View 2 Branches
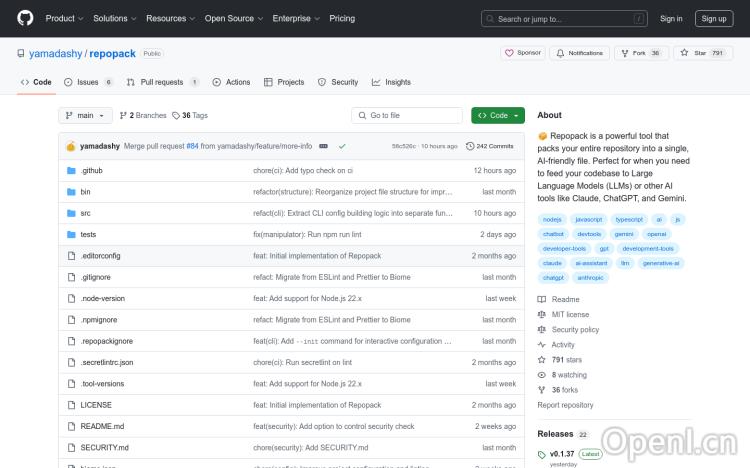This screenshot has width=750, height=468. (x=145, y=116)
